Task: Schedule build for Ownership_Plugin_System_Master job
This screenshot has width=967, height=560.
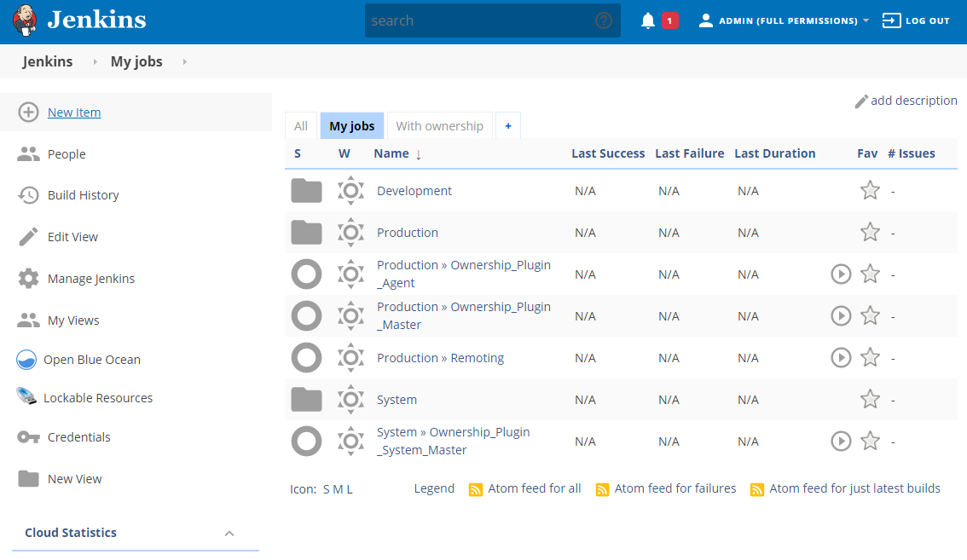Action: (x=841, y=441)
